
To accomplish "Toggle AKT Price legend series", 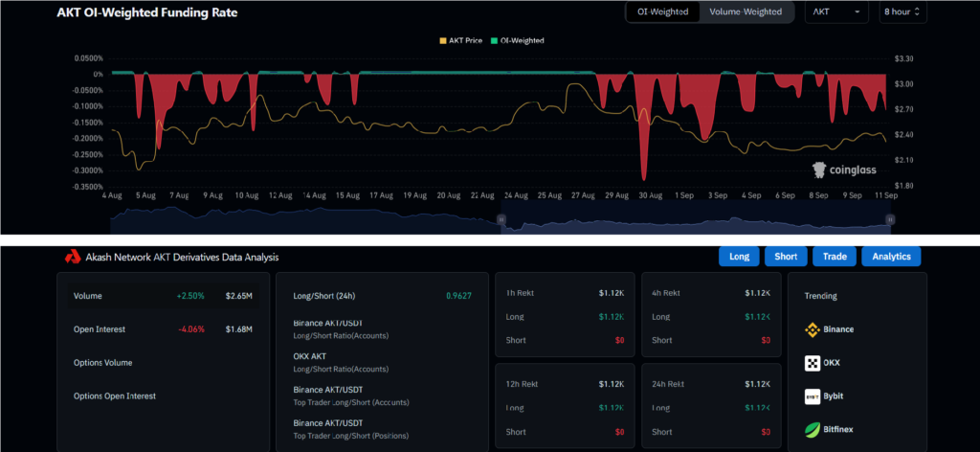I will tap(460, 40).
